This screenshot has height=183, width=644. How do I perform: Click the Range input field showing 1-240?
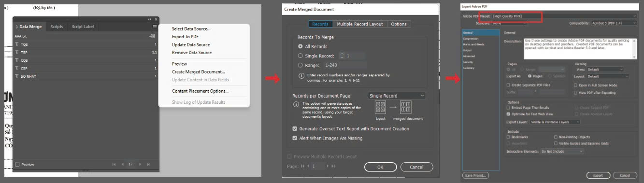pyautogui.click(x=345, y=65)
